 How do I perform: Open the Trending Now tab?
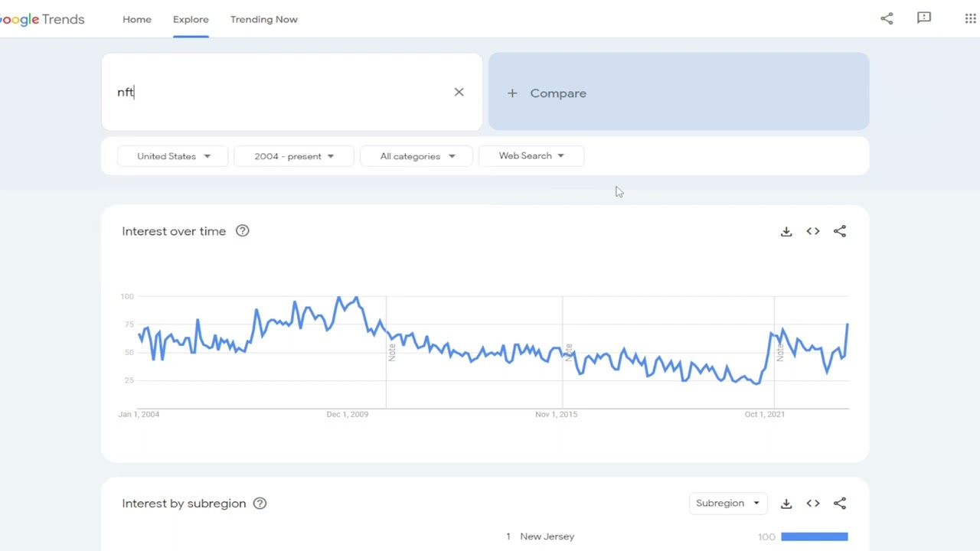264,19
